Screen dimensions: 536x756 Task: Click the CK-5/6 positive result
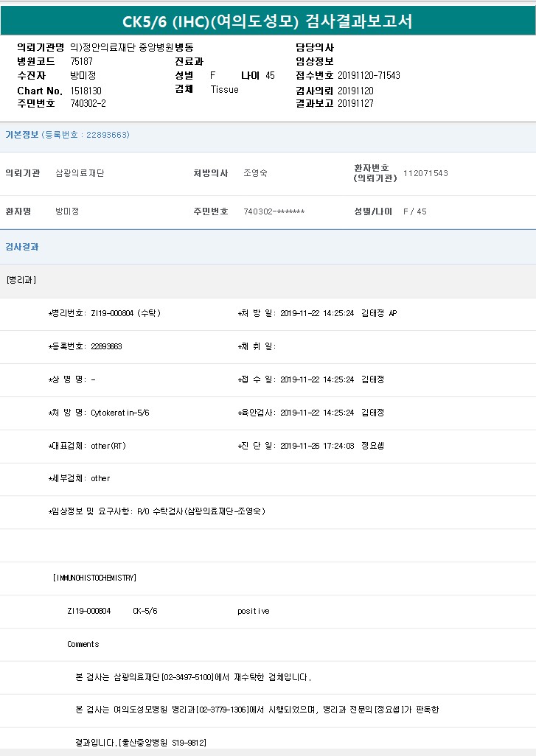(x=253, y=611)
